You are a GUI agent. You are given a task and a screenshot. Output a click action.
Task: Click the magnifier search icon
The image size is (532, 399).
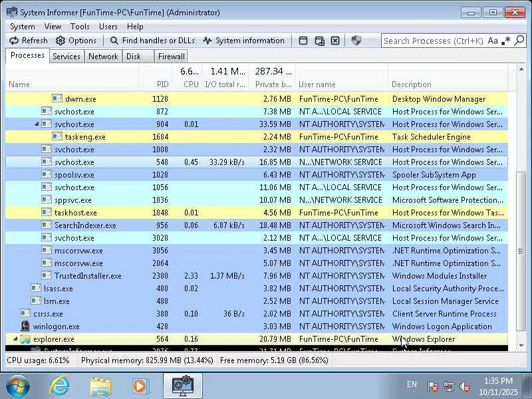click(x=519, y=41)
